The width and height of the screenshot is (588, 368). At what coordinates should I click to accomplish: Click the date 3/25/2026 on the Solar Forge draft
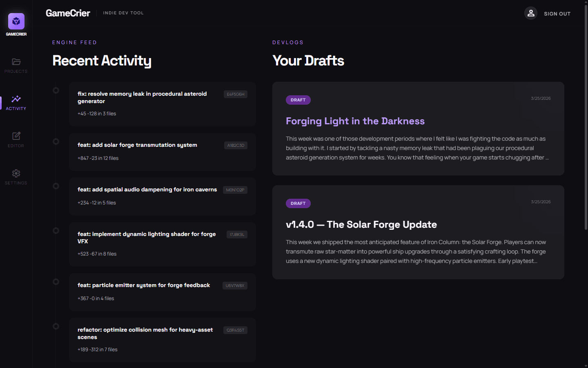click(x=541, y=202)
